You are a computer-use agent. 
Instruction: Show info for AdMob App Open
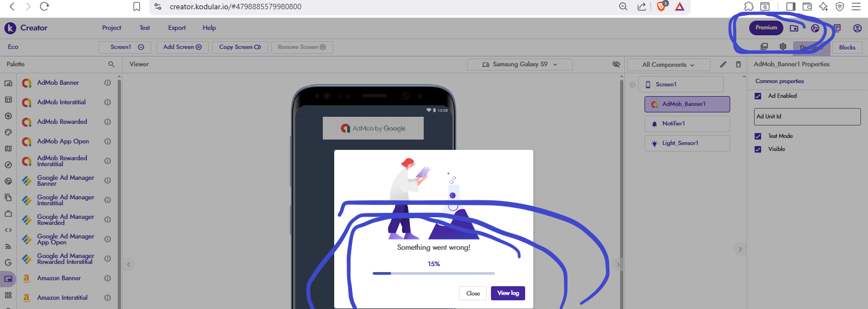[x=107, y=141]
